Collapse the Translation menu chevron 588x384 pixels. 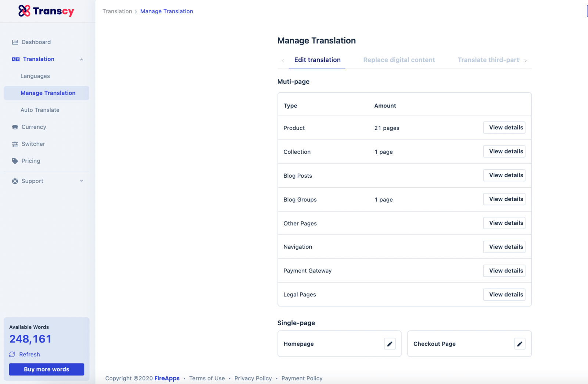pyautogui.click(x=82, y=59)
